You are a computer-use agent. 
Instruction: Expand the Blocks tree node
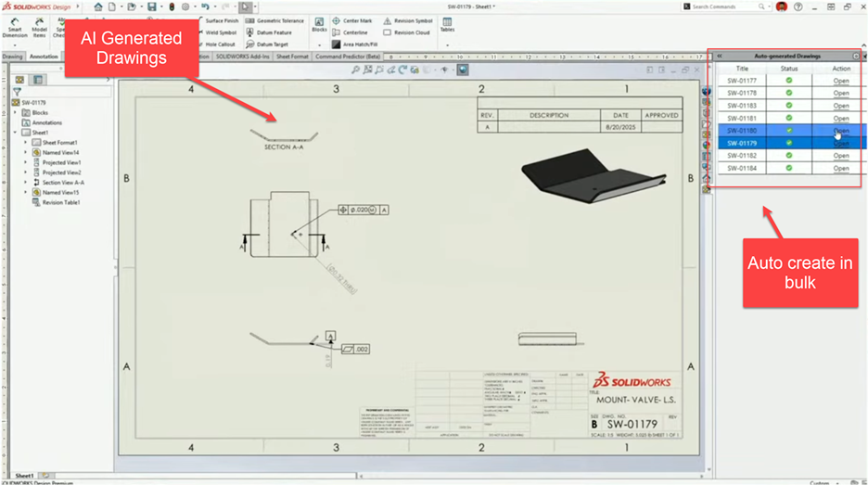[x=16, y=113]
